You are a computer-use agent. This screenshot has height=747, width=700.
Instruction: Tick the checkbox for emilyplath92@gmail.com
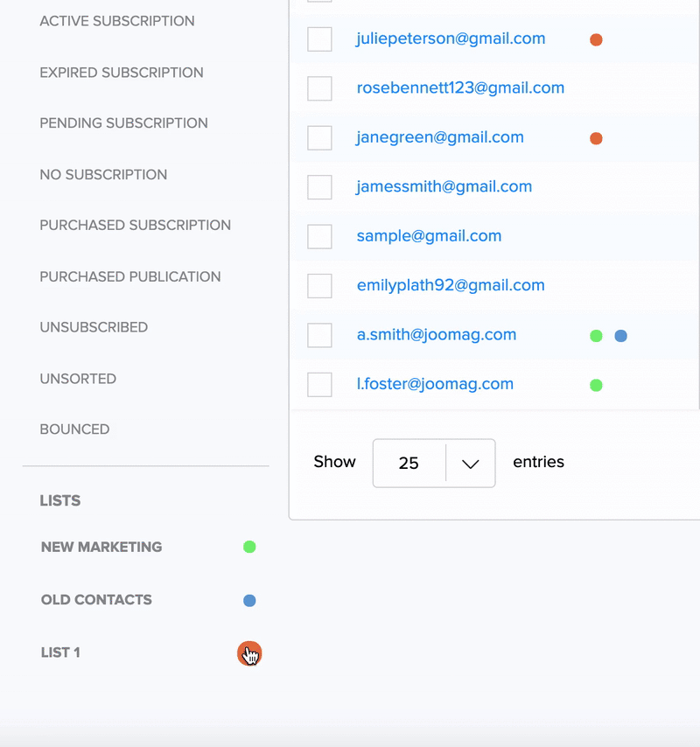[x=319, y=286]
